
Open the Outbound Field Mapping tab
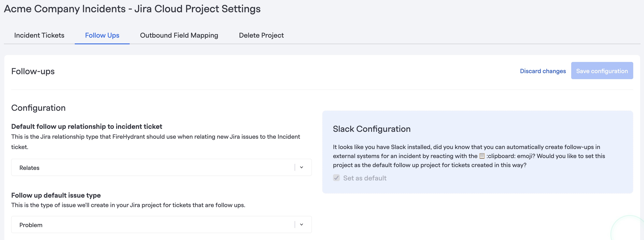pyautogui.click(x=179, y=35)
